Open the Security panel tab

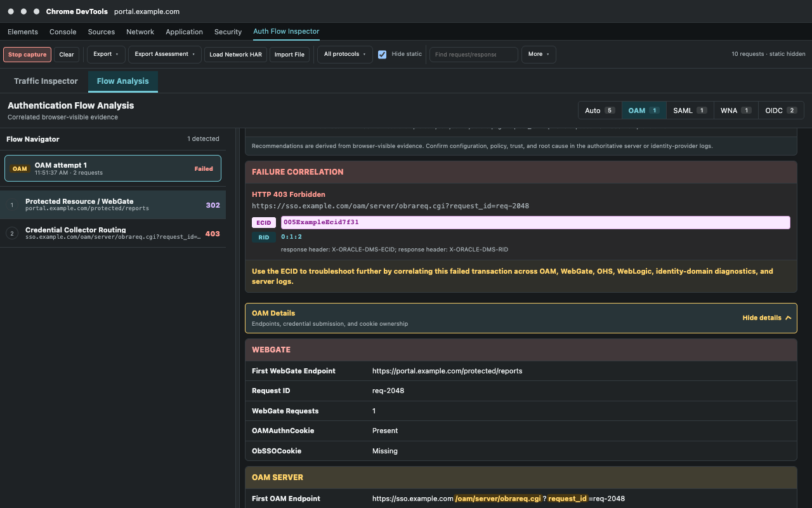pos(228,32)
